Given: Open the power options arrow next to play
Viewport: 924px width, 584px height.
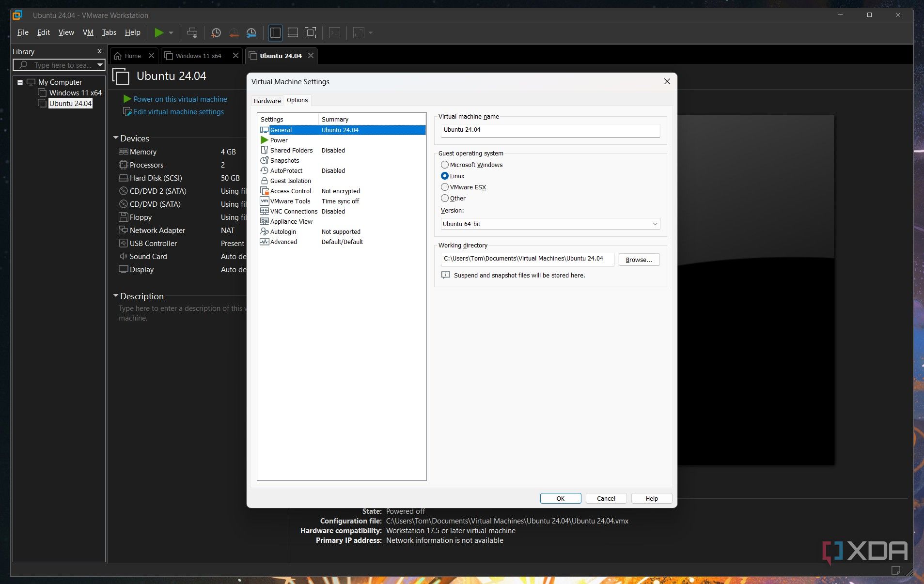Looking at the screenshot, I should click(171, 33).
